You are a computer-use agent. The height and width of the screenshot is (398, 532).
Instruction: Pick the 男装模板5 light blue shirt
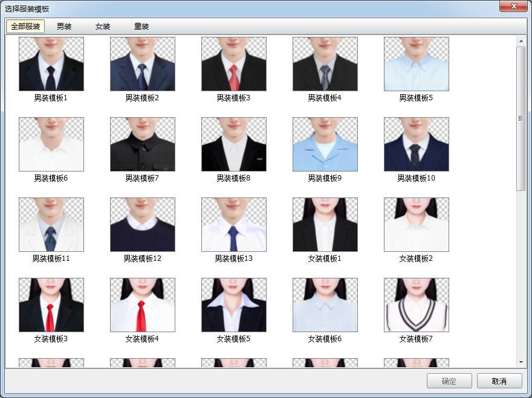[417, 64]
